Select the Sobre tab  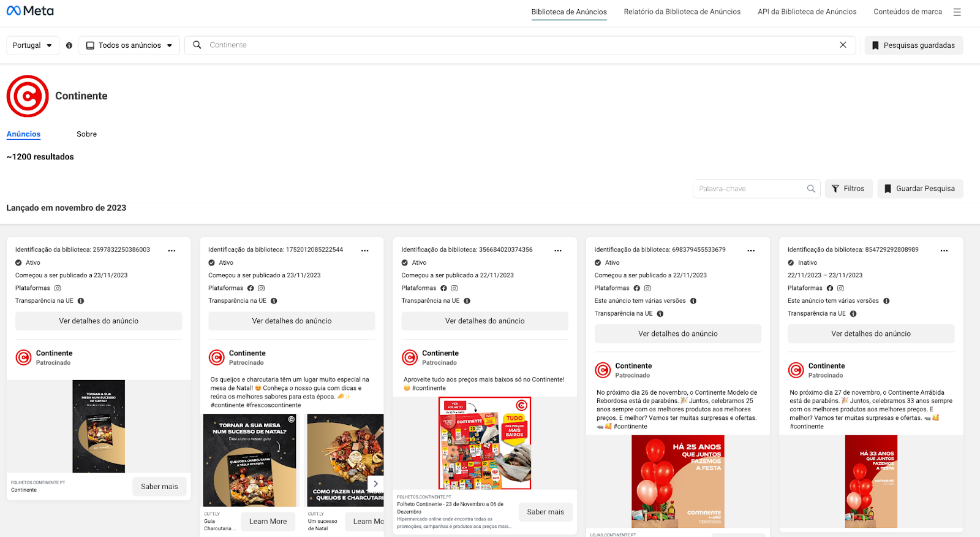tap(86, 134)
